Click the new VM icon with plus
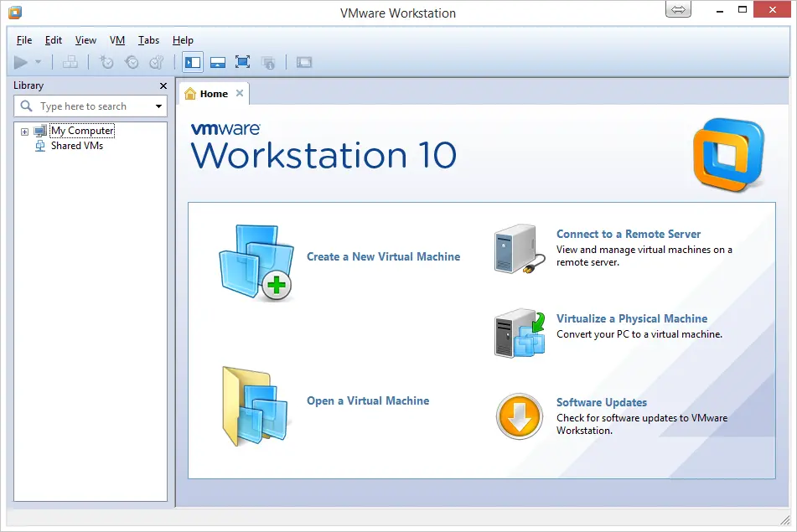This screenshot has height=532, width=797. coord(256,262)
